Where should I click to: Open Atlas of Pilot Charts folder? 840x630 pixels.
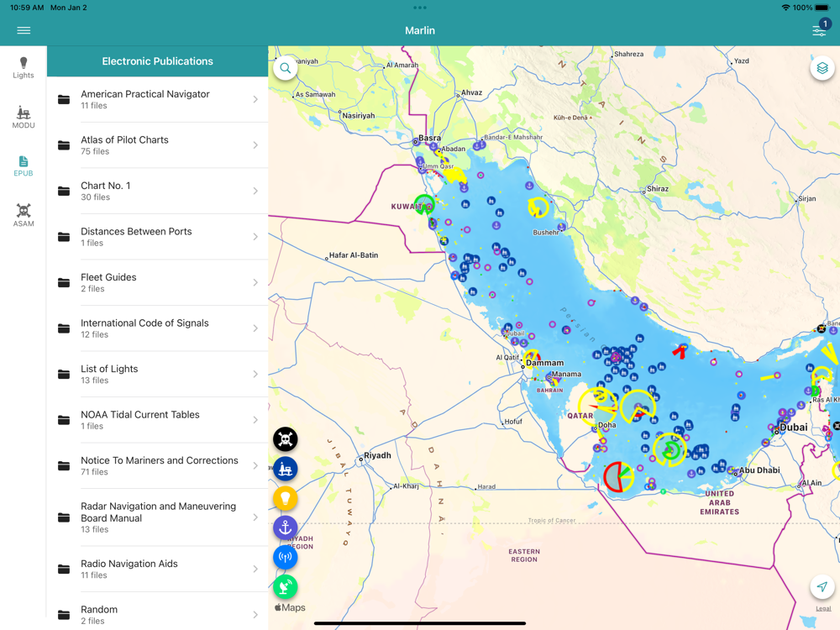tap(158, 145)
